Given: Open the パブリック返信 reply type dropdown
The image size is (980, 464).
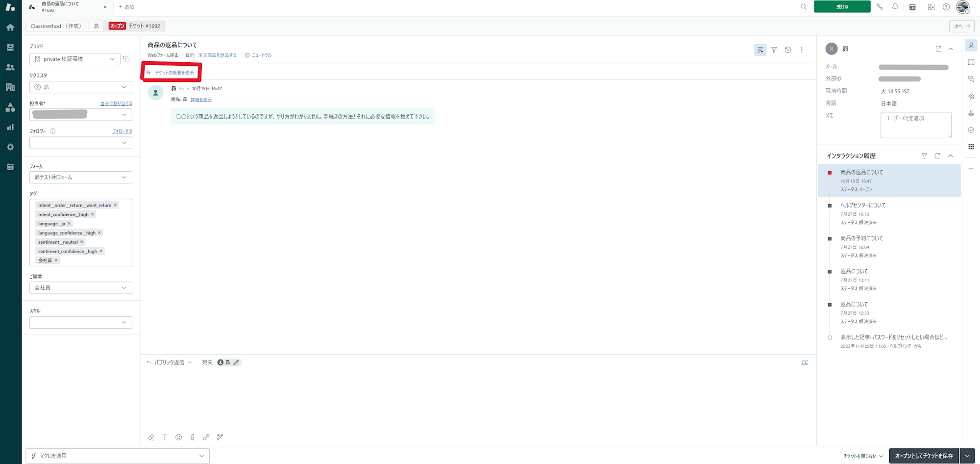Looking at the screenshot, I should tap(170, 362).
